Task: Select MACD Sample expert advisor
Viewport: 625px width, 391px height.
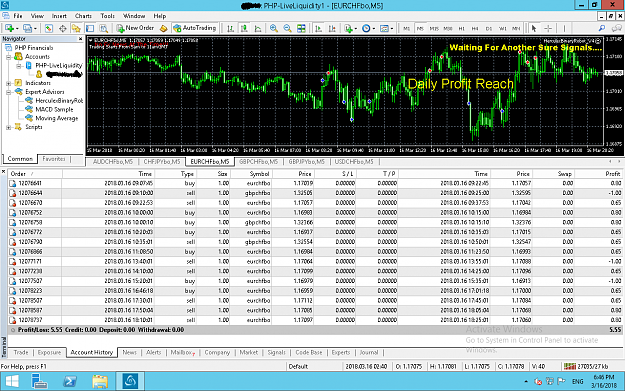Action: click(54, 109)
